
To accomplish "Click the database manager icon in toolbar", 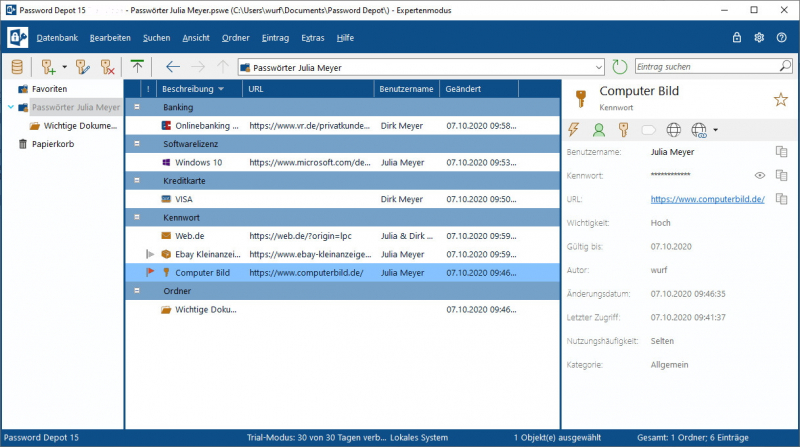I will tap(17, 67).
